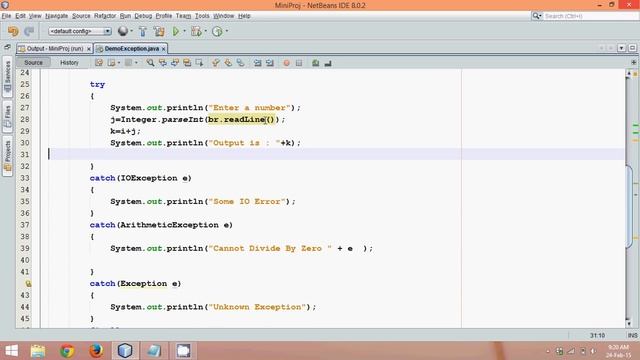This screenshot has width=640, height=360.
Task: Click the Search (Ctrl+I) field
Action: (x=590, y=16)
